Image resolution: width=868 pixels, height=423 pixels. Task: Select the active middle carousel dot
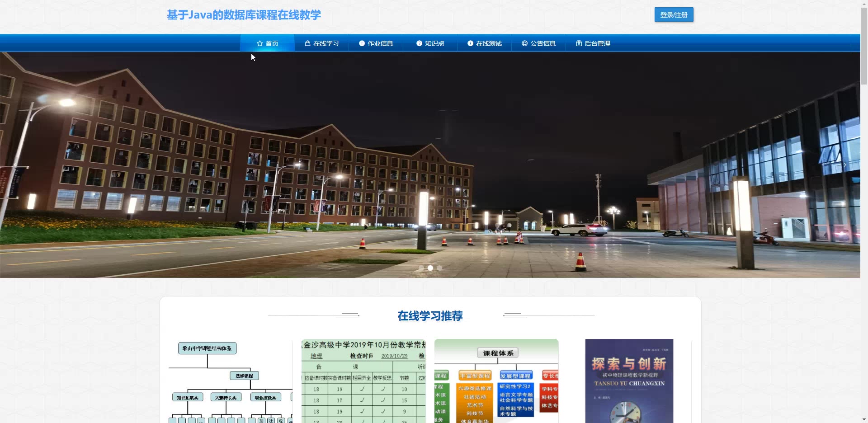click(x=430, y=268)
